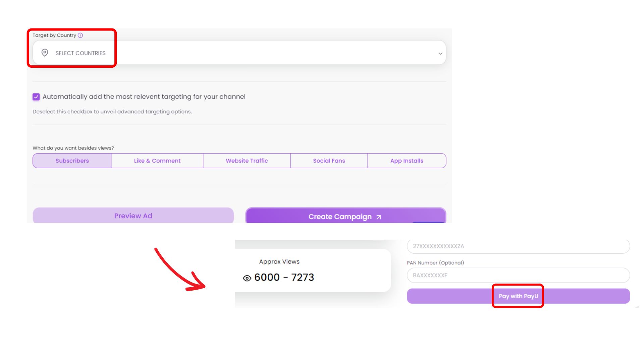
Task: Expand the country list using the chevron arrow
Action: coord(440,53)
